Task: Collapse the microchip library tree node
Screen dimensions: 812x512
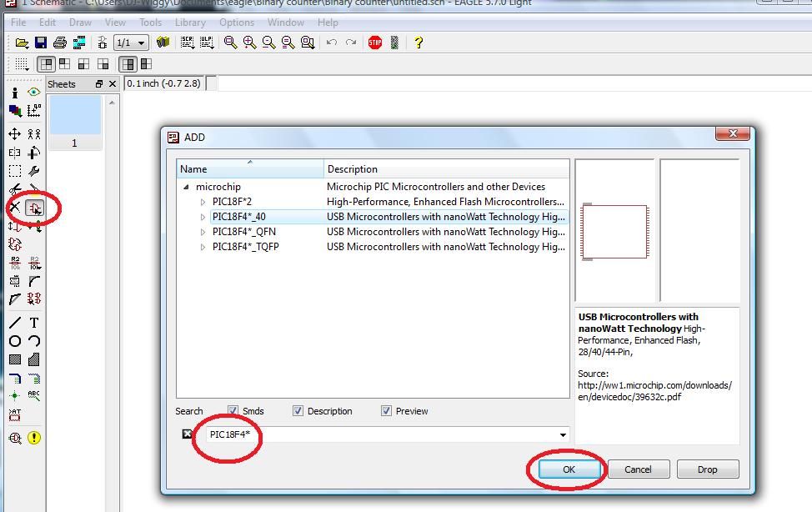Action: [x=187, y=187]
